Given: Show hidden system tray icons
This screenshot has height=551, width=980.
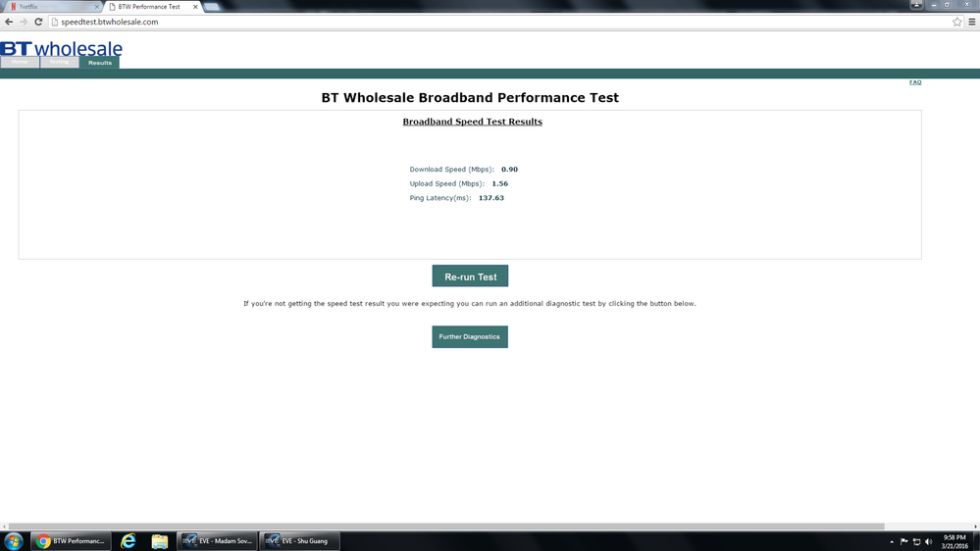Looking at the screenshot, I should [892, 541].
